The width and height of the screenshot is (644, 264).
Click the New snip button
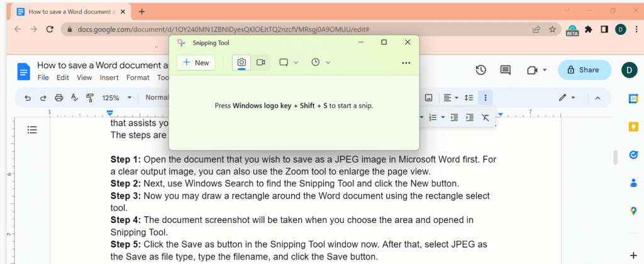[x=196, y=62]
